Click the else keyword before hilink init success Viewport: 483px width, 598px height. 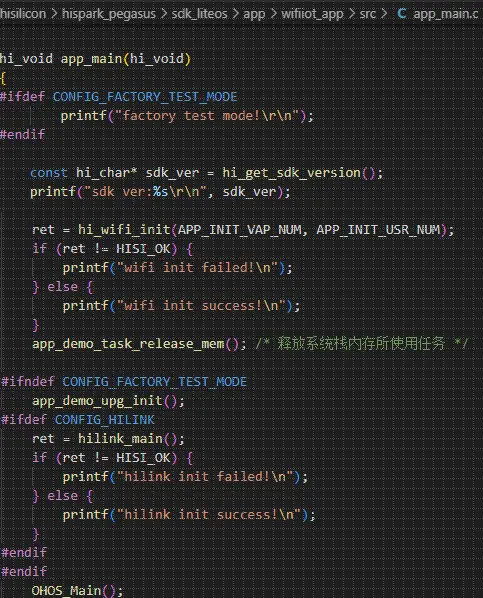(63, 495)
